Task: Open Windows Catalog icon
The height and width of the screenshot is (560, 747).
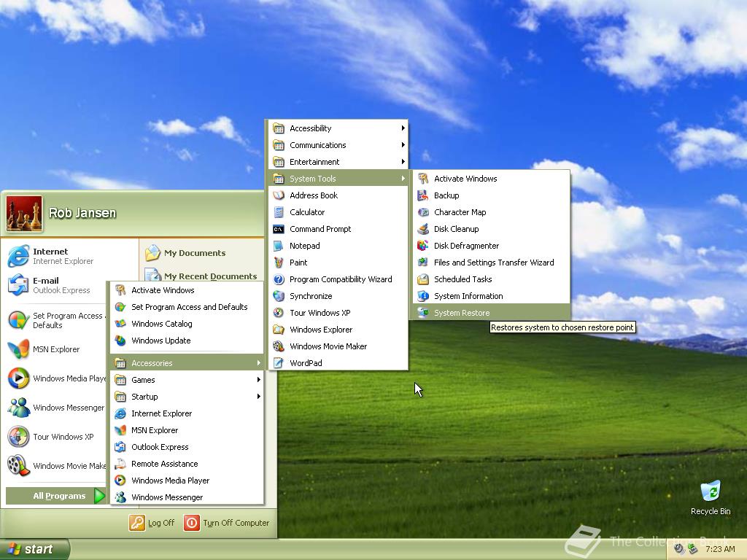Action: pyautogui.click(x=120, y=324)
